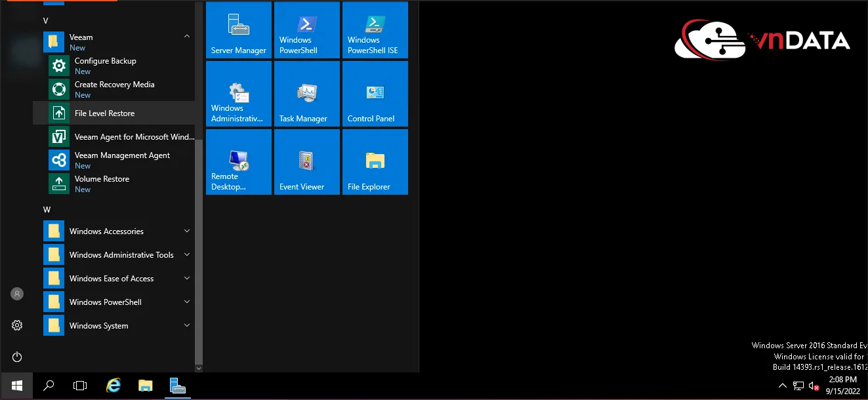Collapse the Veeam folder chevron
The height and width of the screenshot is (400, 868).
(x=187, y=37)
